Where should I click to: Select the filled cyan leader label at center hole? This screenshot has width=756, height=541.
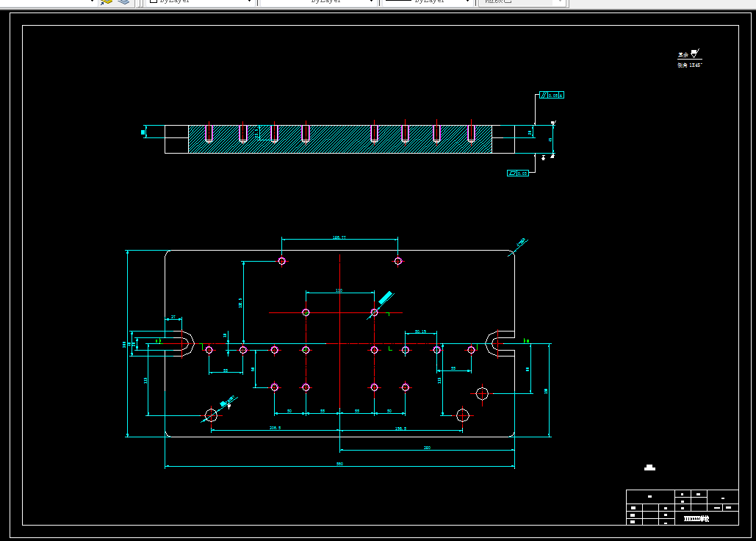(385, 298)
